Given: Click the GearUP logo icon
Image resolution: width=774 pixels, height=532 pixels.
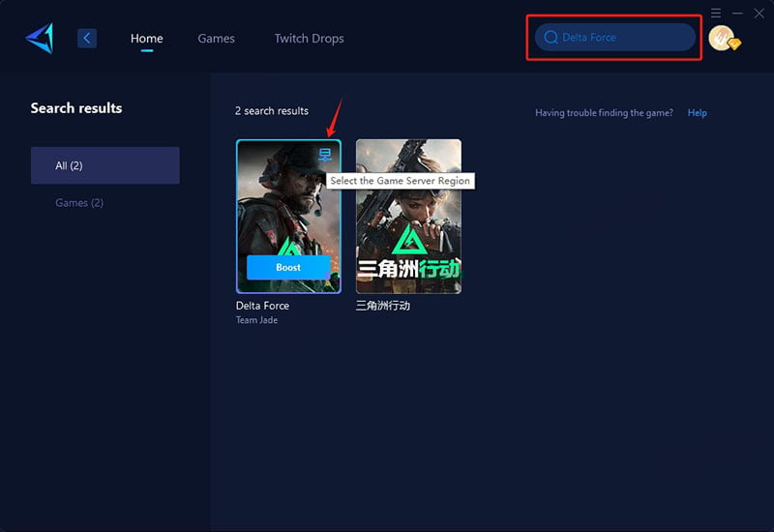Looking at the screenshot, I should pos(40,38).
